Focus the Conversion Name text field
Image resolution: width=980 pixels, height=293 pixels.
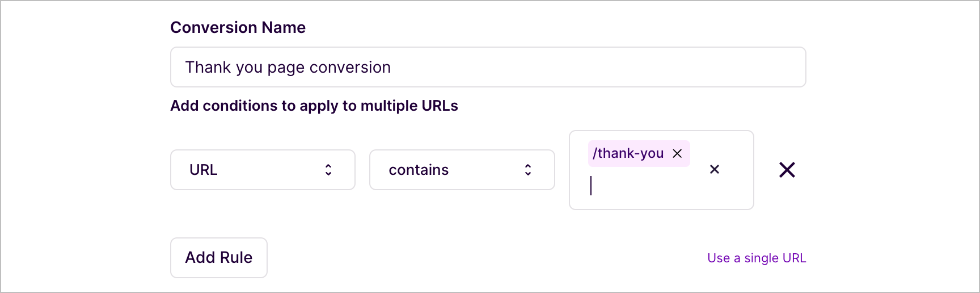click(x=488, y=67)
